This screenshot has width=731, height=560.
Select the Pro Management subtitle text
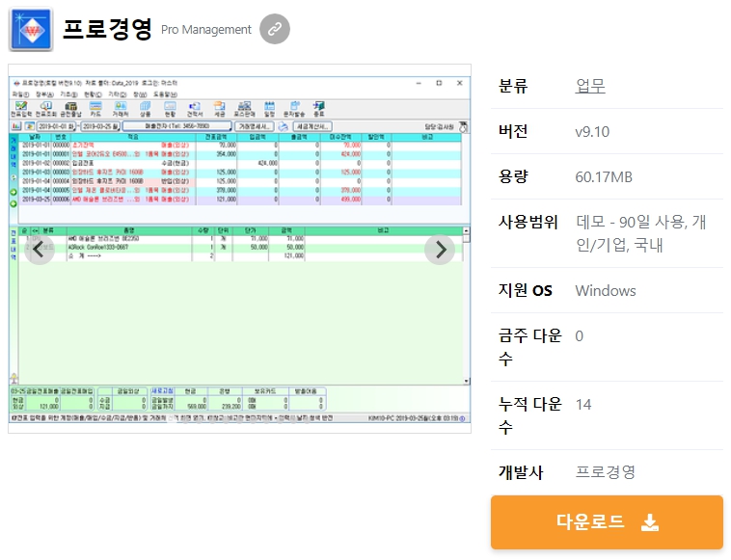click(206, 29)
